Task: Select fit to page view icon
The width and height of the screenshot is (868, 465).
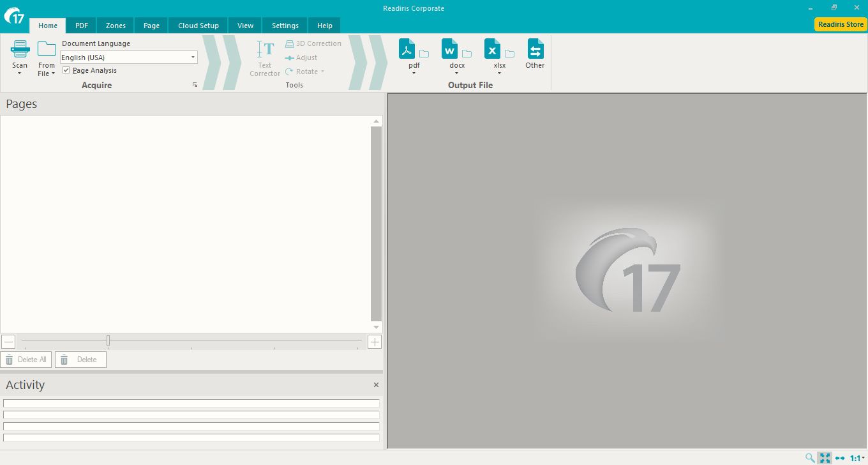Action: tap(825, 458)
